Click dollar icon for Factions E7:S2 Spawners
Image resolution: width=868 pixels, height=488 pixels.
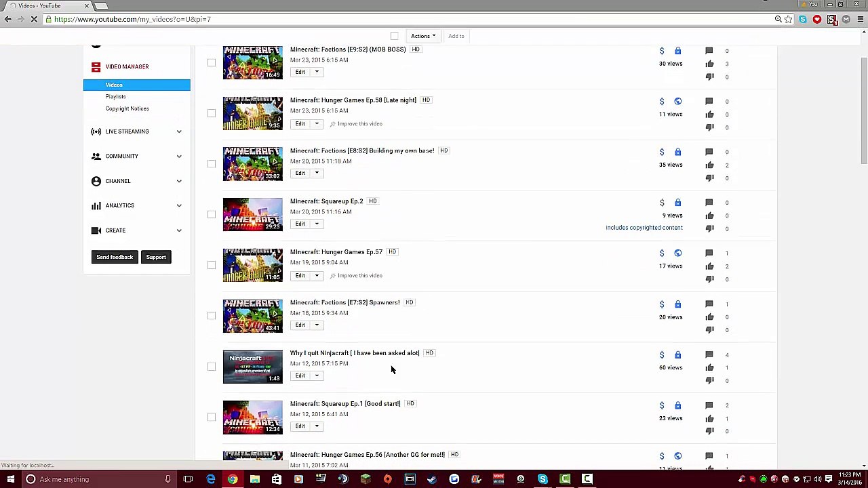click(662, 304)
